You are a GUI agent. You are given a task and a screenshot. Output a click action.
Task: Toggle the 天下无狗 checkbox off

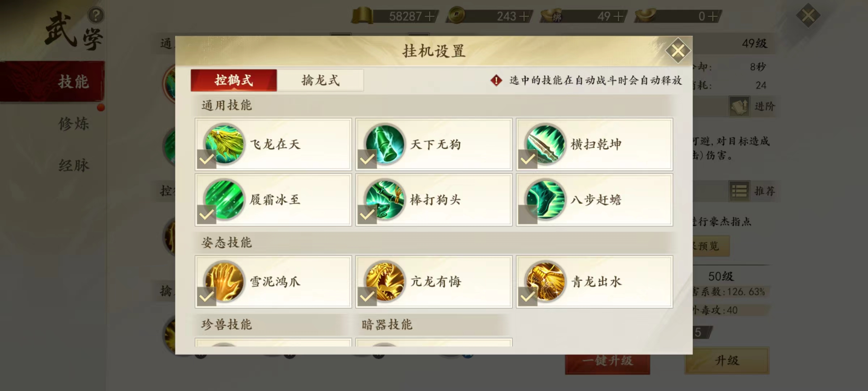[x=367, y=159]
